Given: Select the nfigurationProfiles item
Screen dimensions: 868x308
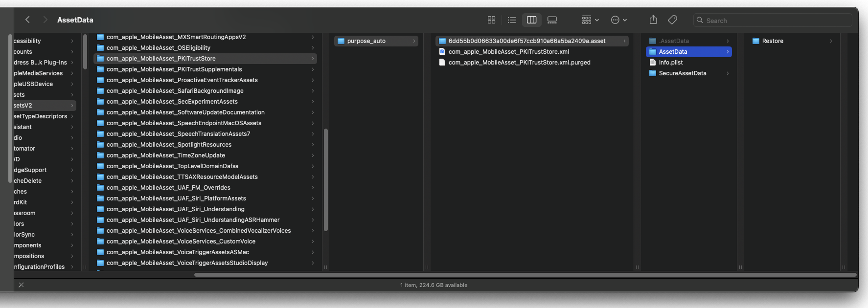Looking at the screenshot, I should pos(45,267).
